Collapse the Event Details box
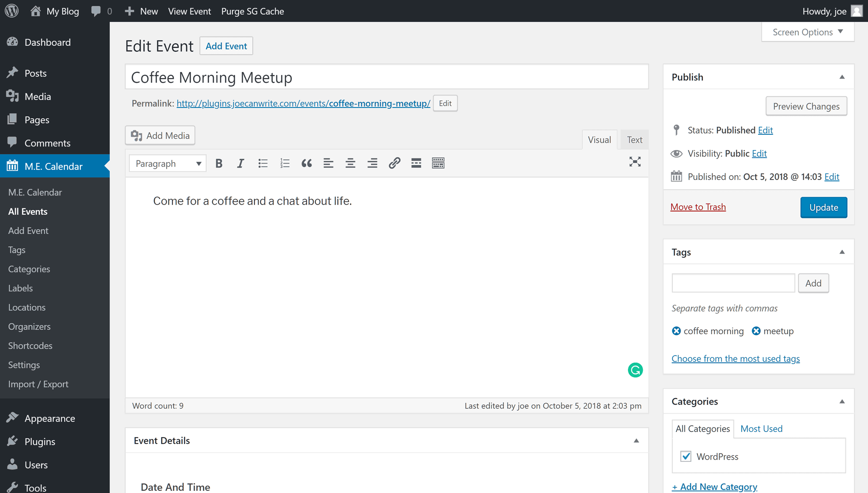This screenshot has height=493, width=868. coord(636,441)
